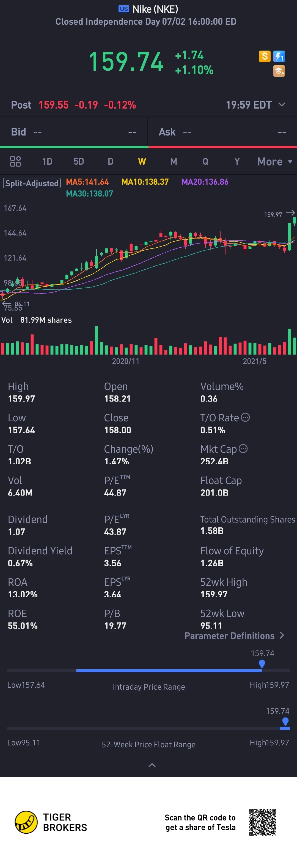This screenshot has height=868, width=297.
Task: Tap the intraday price range marker
Action: click(x=262, y=664)
